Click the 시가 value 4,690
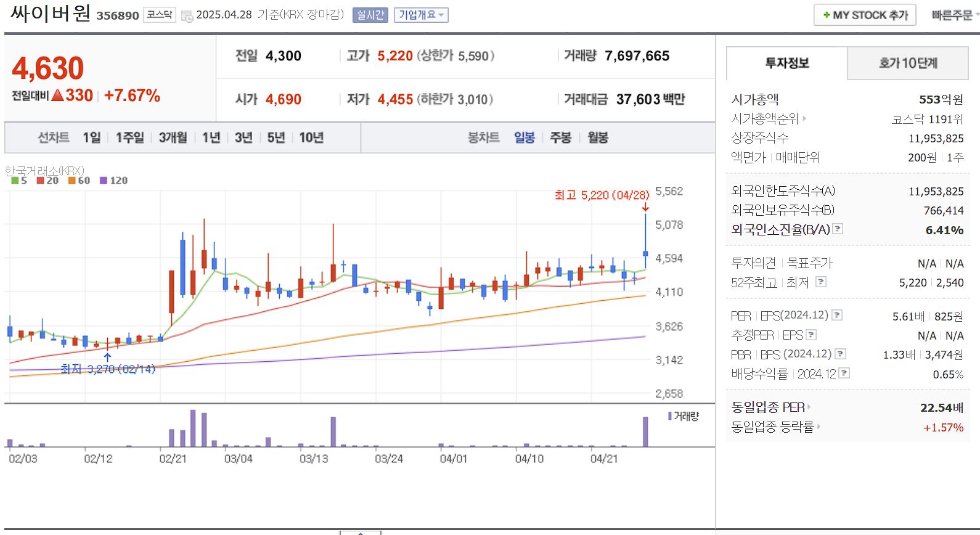980x535 pixels. [284, 99]
